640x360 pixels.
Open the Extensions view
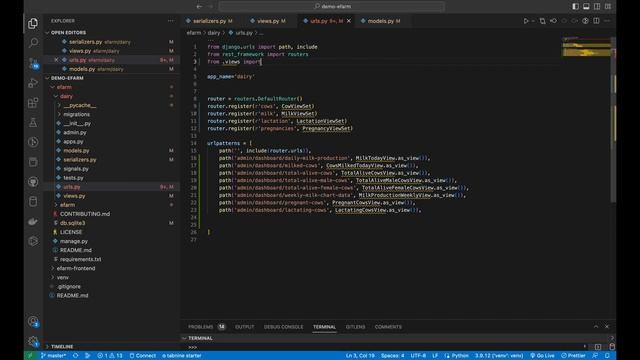(x=33, y=102)
